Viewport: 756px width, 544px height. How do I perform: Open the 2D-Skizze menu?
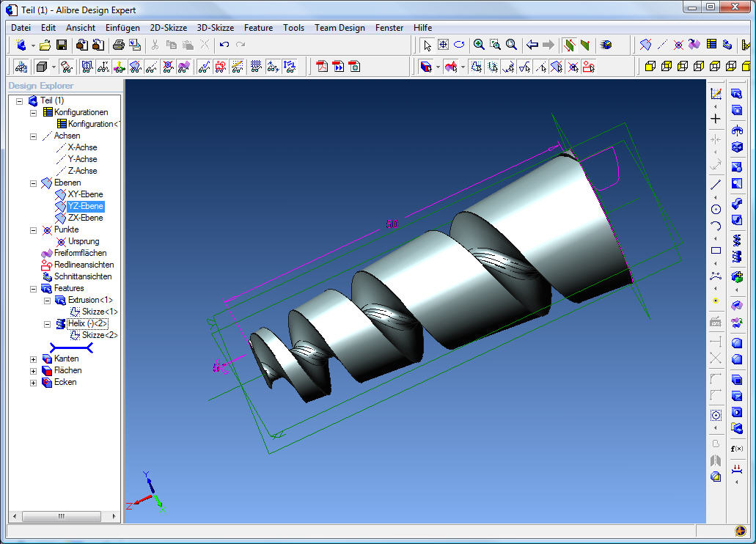click(x=168, y=27)
